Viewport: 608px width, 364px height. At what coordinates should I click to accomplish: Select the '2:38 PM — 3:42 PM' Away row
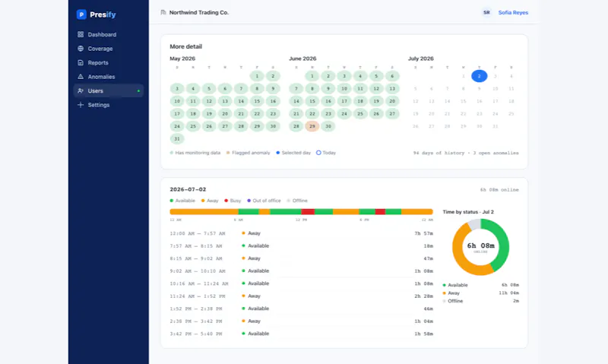coord(301,321)
